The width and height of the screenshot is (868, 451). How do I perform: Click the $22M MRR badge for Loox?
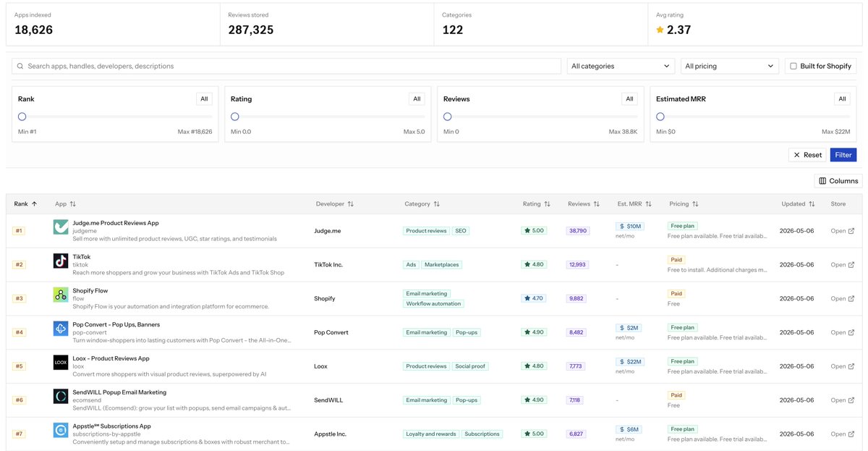click(x=631, y=361)
